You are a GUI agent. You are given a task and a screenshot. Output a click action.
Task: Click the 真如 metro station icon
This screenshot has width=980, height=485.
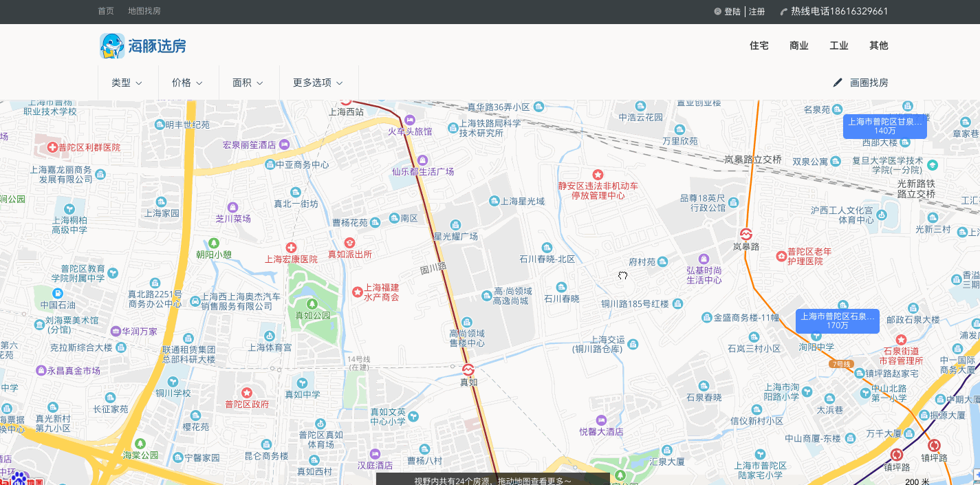(x=468, y=369)
